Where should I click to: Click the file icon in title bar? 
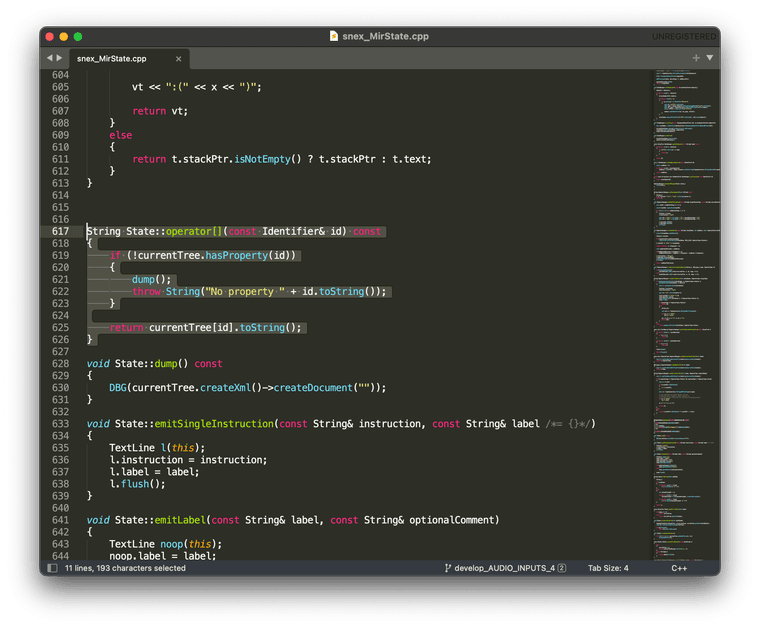[x=333, y=36]
